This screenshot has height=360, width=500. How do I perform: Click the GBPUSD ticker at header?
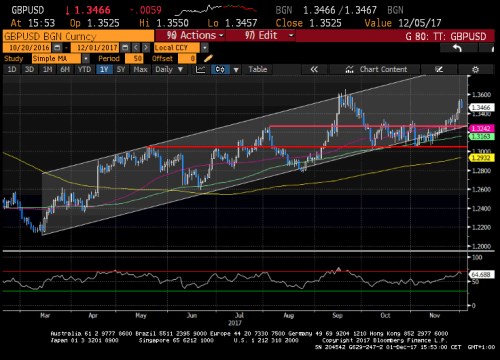[x=28, y=10]
